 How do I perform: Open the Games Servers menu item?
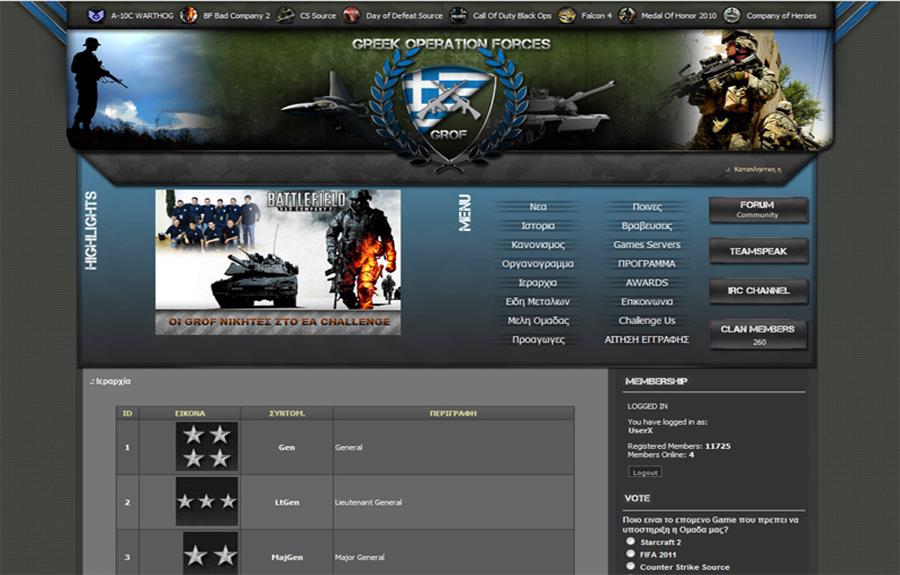(x=647, y=244)
